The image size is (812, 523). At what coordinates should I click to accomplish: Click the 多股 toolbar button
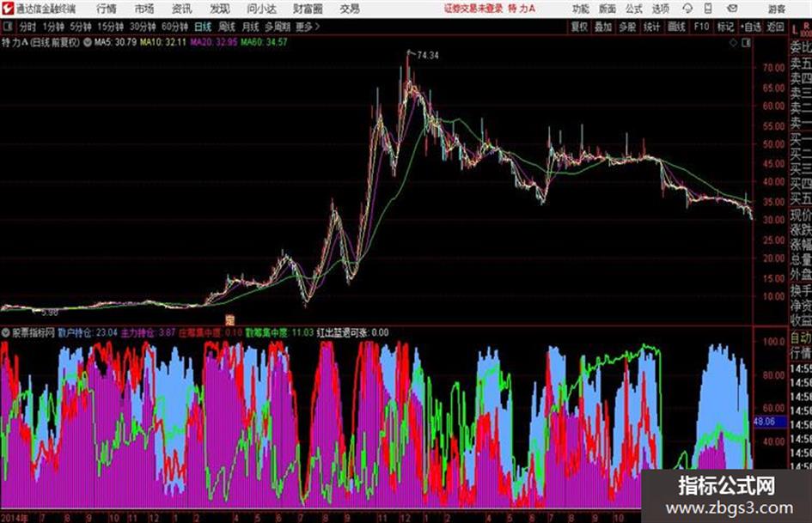click(x=627, y=27)
